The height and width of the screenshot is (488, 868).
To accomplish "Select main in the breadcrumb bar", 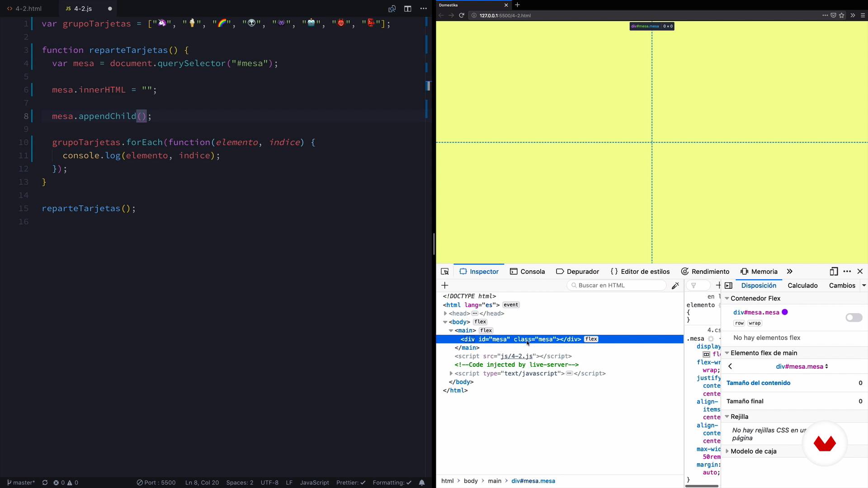I will click(495, 481).
